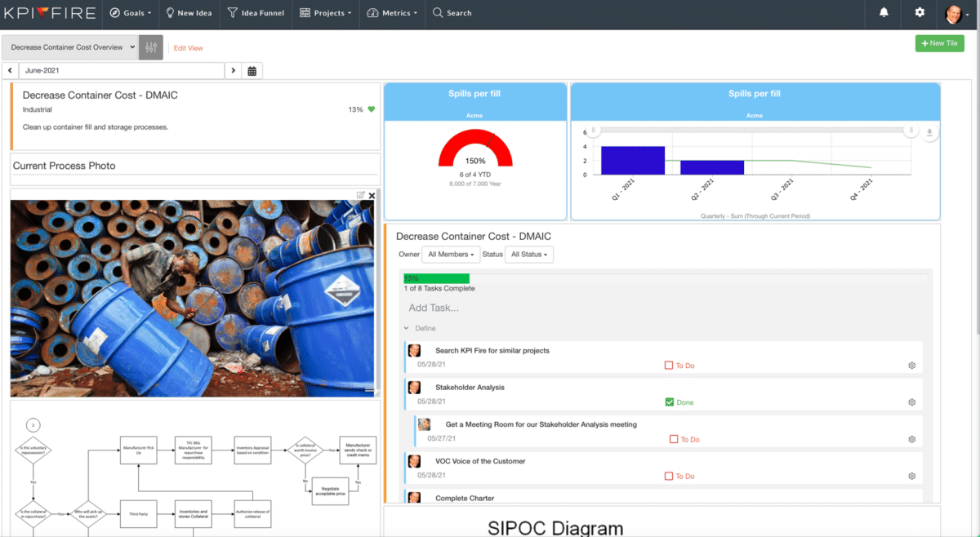Open the All Members owner dropdown

[x=450, y=254]
